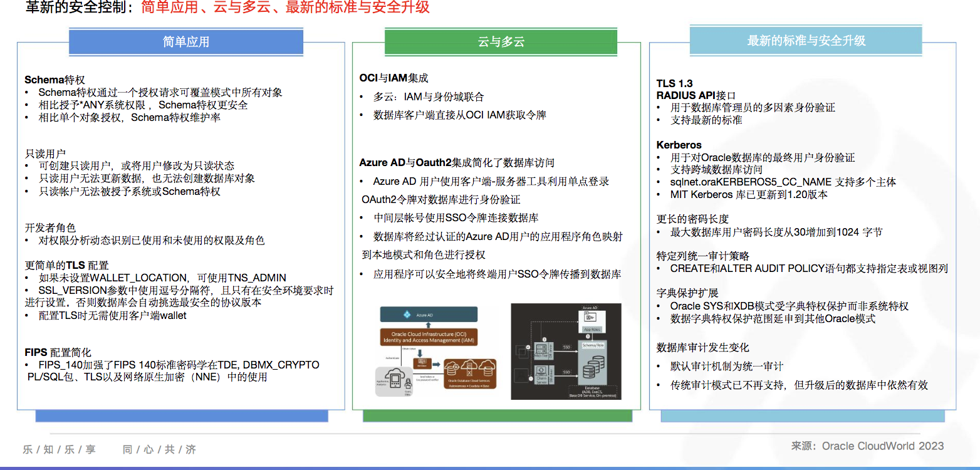980x470 pixels.
Task: Click the "OCI与IAM集成" heading
Action: [394, 78]
